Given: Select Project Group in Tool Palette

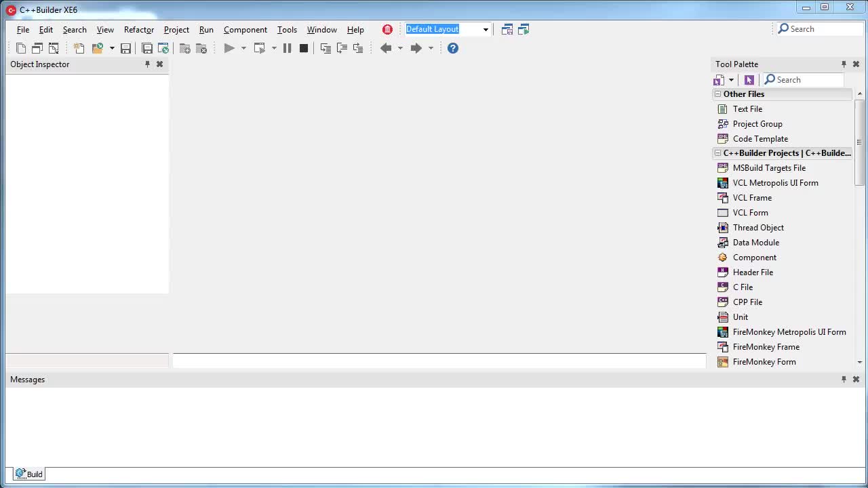Looking at the screenshot, I should (757, 124).
